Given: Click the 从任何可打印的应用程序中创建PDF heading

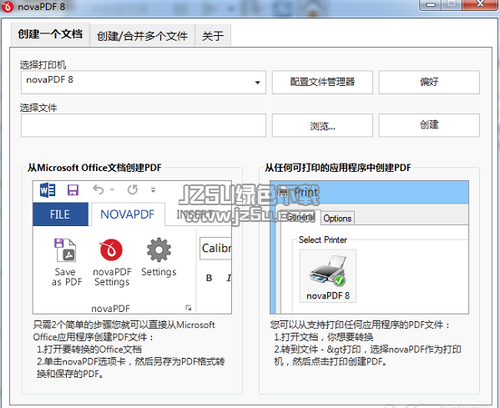Looking at the screenshot, I should coord(338,167).
